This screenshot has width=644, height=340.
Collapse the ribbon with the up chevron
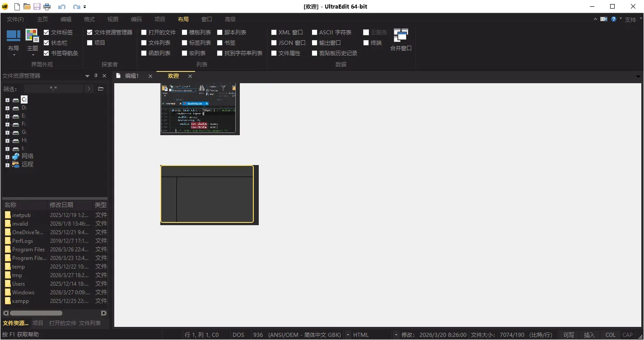pos(596,19)
